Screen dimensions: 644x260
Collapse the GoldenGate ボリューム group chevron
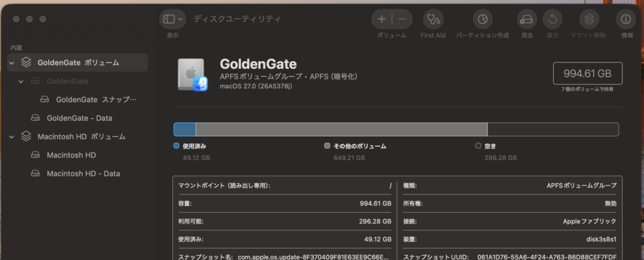pyautogui.click(x=11, y=63)
